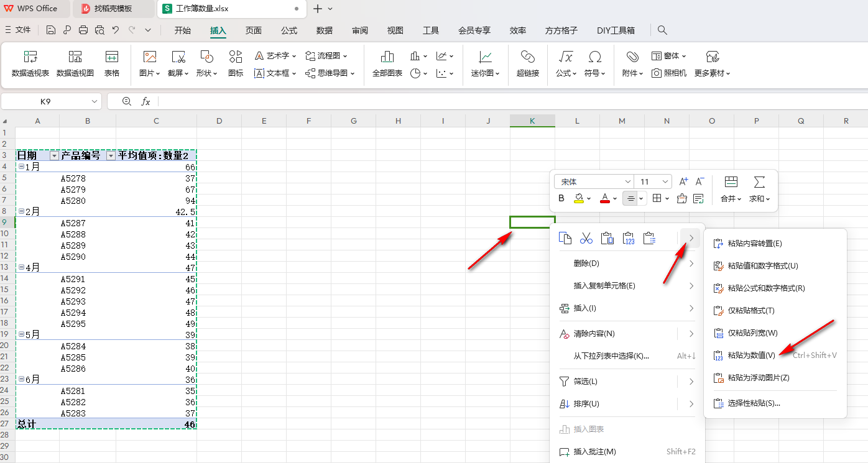Expand more paste options arrow in context menu

click(x=691, y=238)
